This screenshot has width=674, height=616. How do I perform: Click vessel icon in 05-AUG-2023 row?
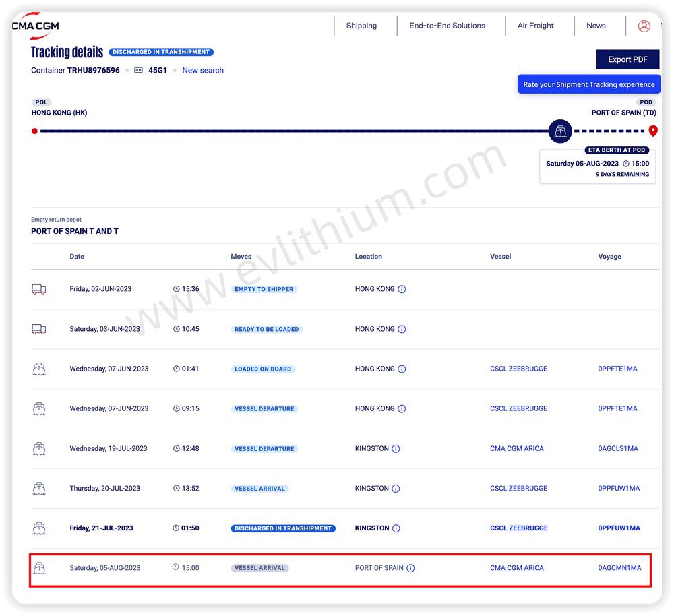(39, 568)
